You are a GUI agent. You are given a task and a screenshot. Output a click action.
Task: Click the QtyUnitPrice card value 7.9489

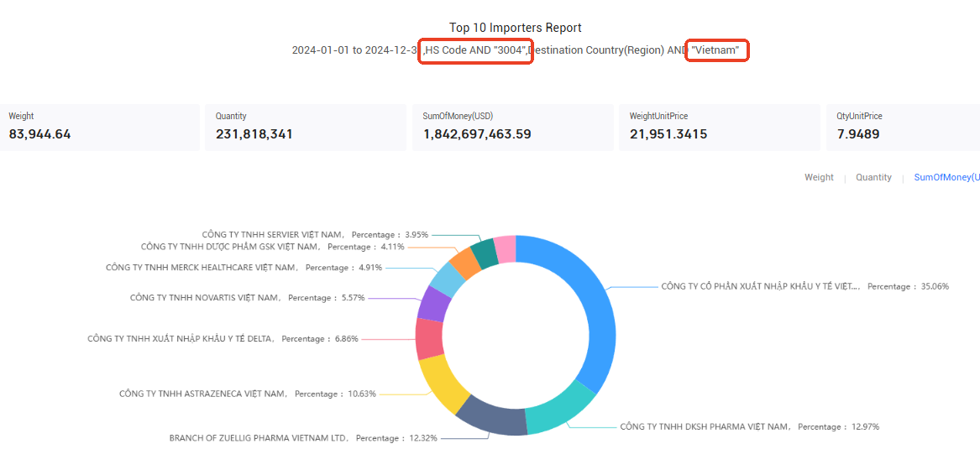click(858, 133)
